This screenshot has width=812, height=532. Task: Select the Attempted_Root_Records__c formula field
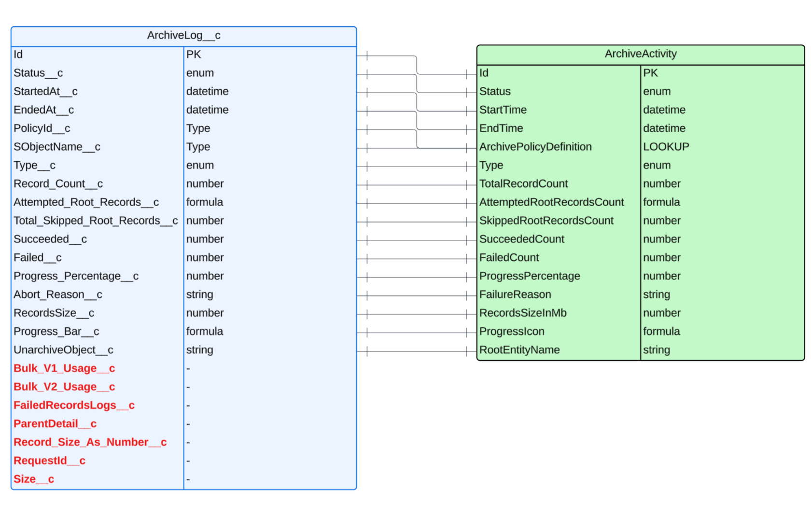pos(97,202)
